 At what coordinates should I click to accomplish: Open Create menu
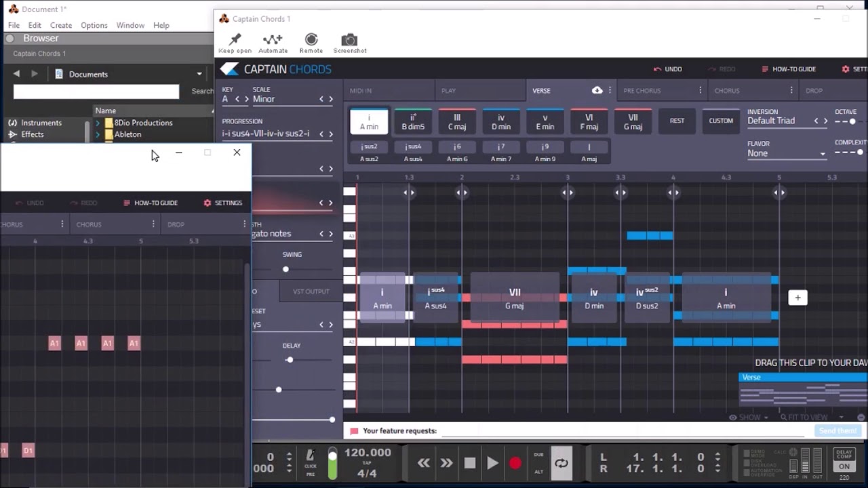pos(61,25)
